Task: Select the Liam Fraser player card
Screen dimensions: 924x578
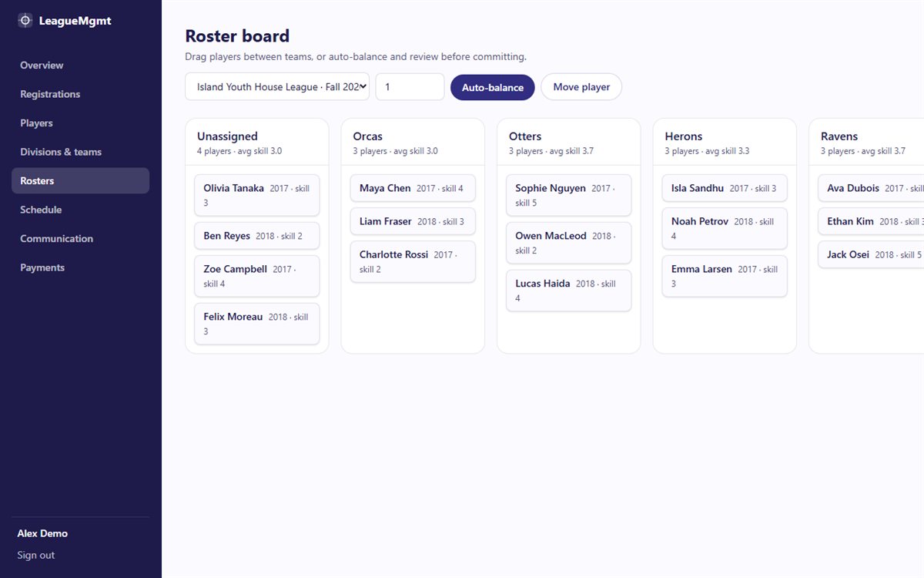Action: (x=413, y=221)
